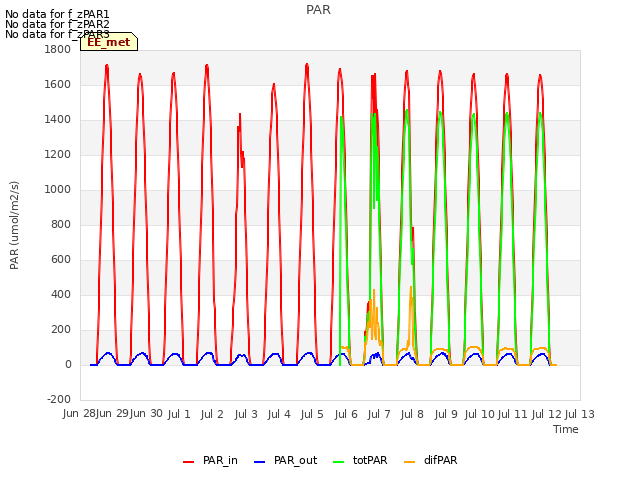The width and height of the screenshot is (640, 480).
Task: Click the 1400 y-axis tick label
Action: 58,120
